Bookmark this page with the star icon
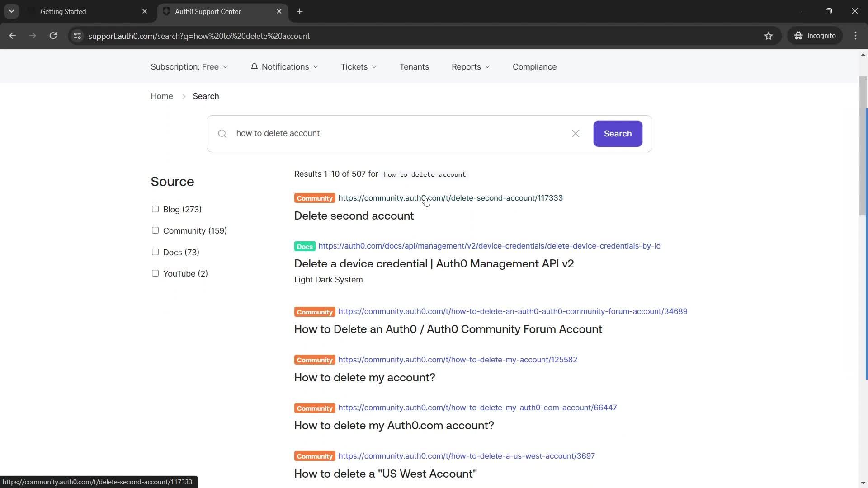 (x=769, y=36)
